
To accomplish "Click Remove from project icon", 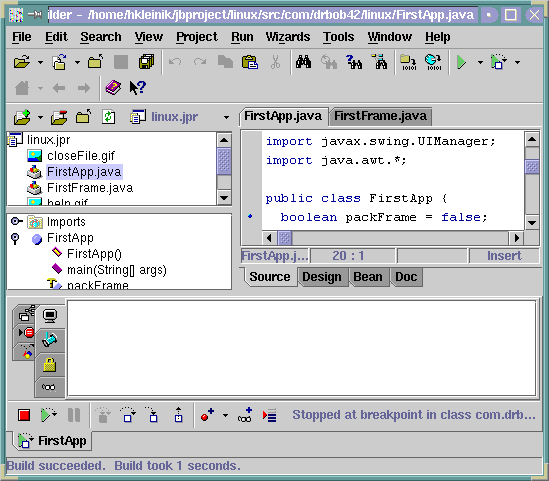I will pos(59,117).
